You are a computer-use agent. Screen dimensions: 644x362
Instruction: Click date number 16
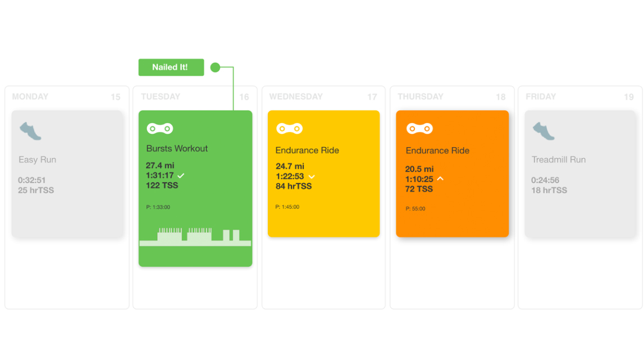pyautogui.click(x=244, y=97)
